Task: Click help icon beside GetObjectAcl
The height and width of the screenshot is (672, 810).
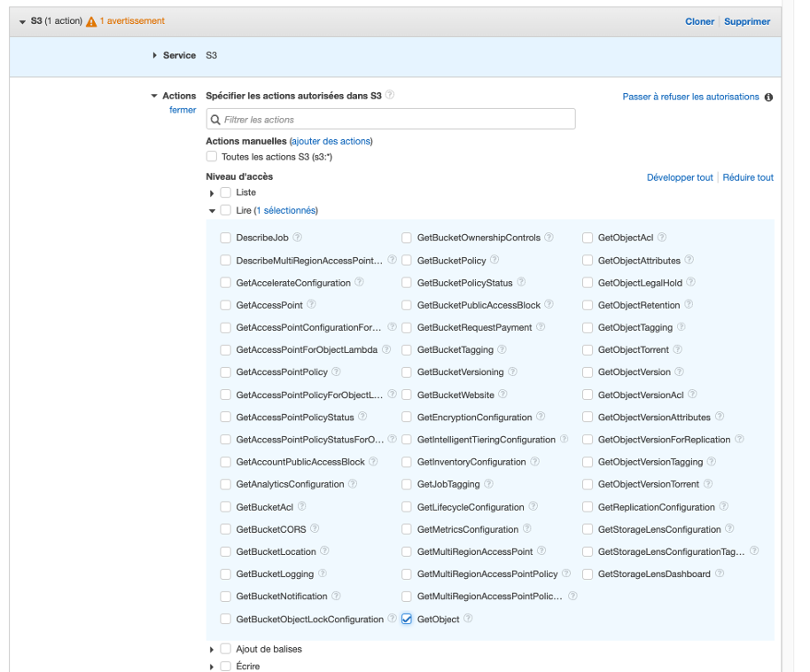Action: pyautogui.click(x=662, y=238)
